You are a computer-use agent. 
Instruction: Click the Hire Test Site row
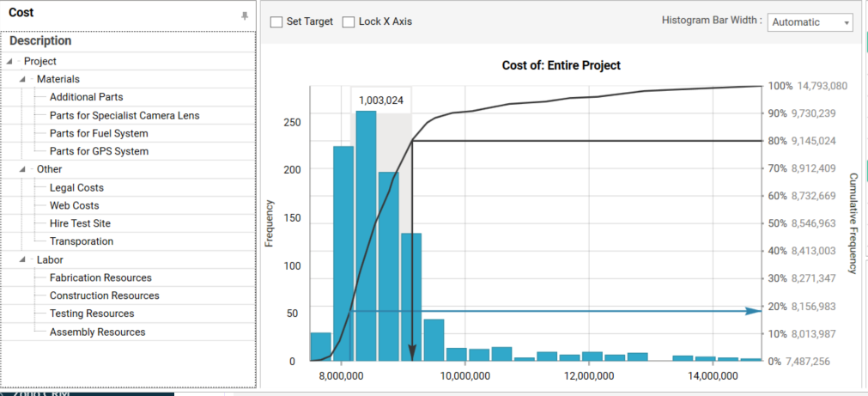(x=80, y=224)
